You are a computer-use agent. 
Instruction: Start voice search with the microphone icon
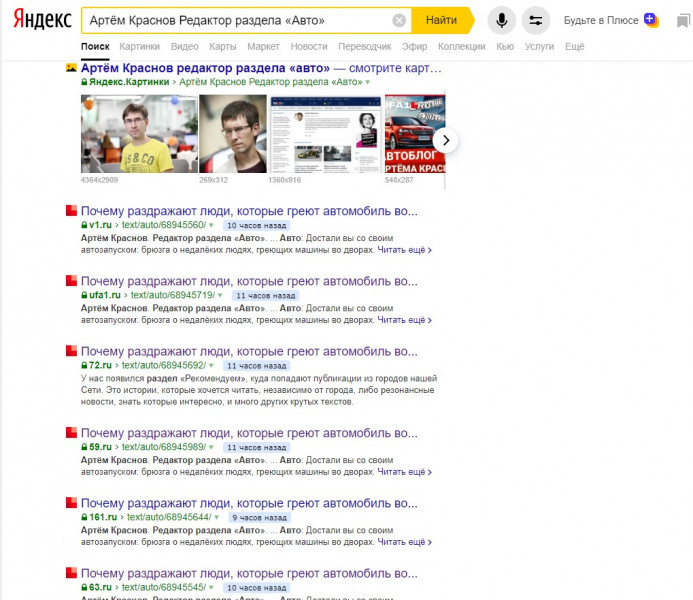coord(501,20)
